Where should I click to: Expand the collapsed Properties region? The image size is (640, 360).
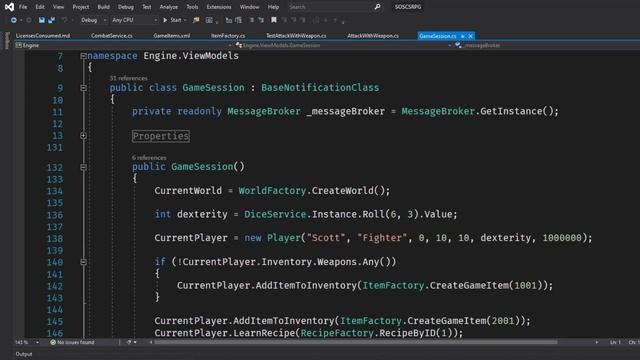(x=83, y=136)
